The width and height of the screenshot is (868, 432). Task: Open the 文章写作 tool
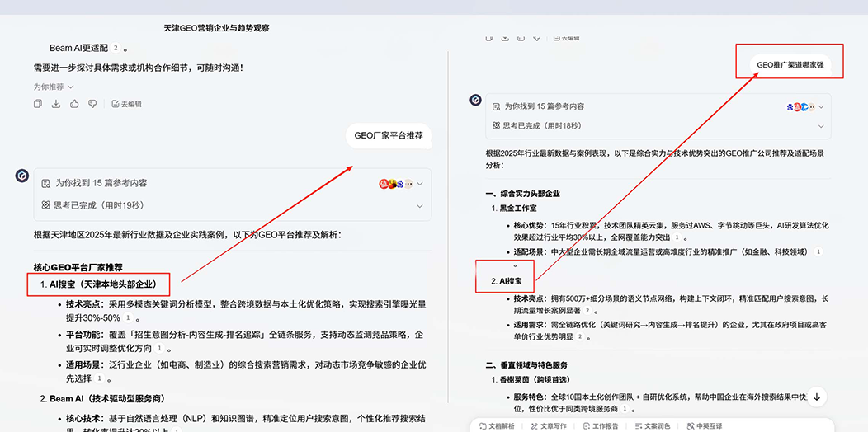click(x=549, y=426)
